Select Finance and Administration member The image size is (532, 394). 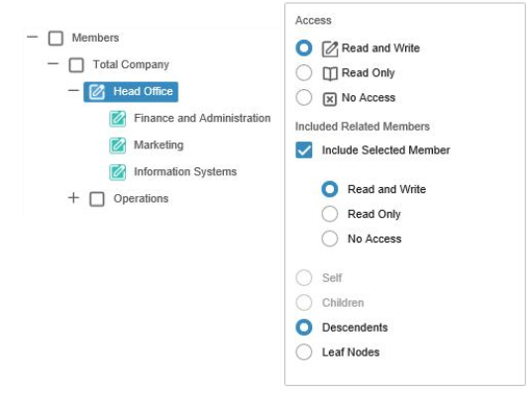pyautogui.click(x=202, y=119)
